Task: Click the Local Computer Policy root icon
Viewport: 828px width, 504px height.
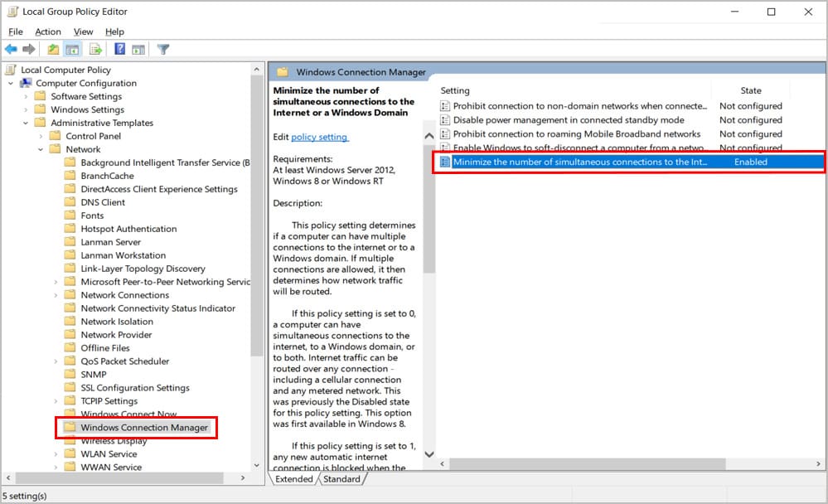Action: point(11,70)
